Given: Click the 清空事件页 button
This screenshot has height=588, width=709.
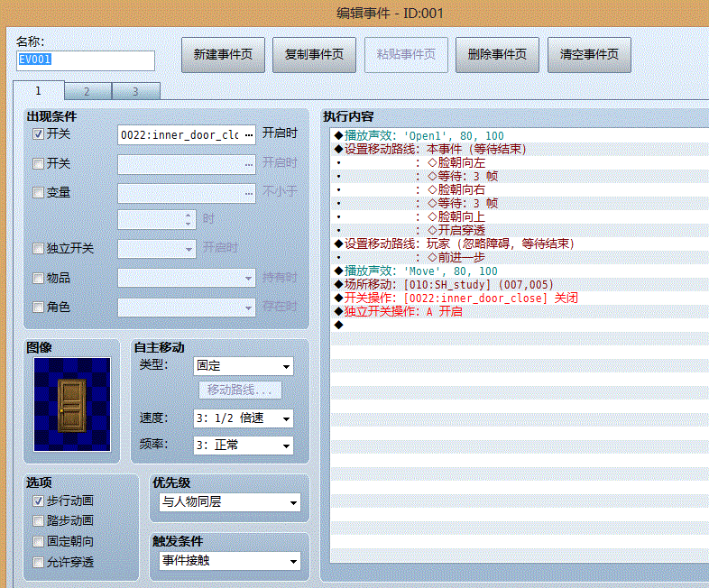Looking at the screenshot, I should [x=589, y=55].
